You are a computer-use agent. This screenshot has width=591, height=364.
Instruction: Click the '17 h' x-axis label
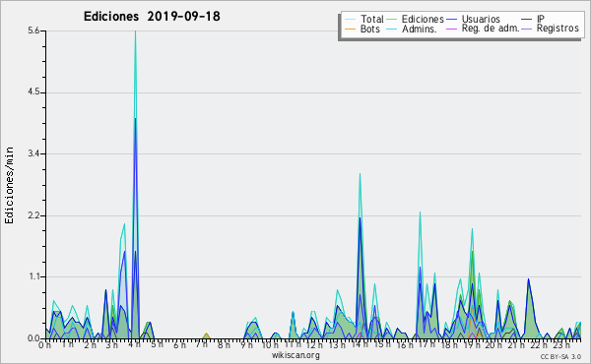(x=427, y=344)
